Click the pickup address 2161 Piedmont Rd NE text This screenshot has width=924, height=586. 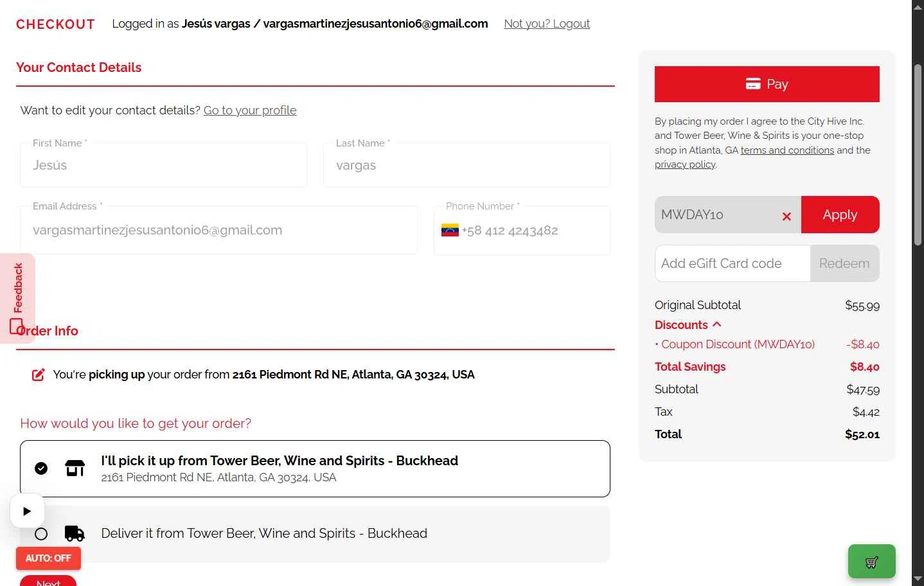click(x=353, y=375)
